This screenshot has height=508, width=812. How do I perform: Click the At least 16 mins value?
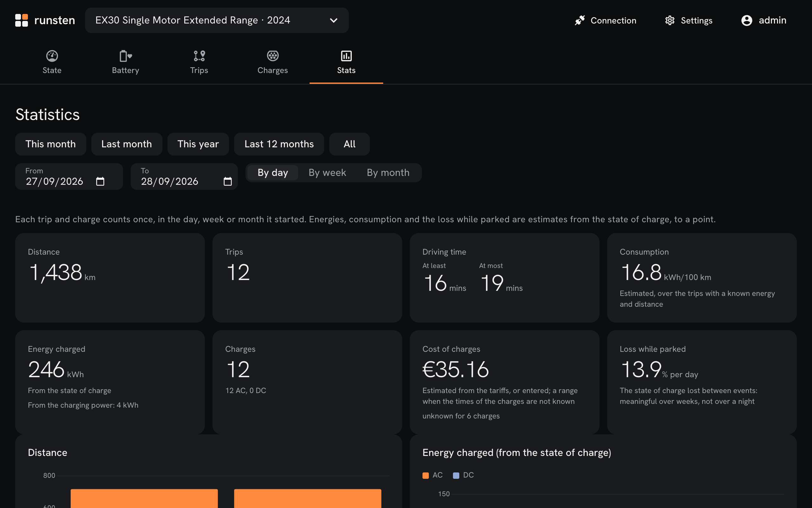(x=445, y=283)
